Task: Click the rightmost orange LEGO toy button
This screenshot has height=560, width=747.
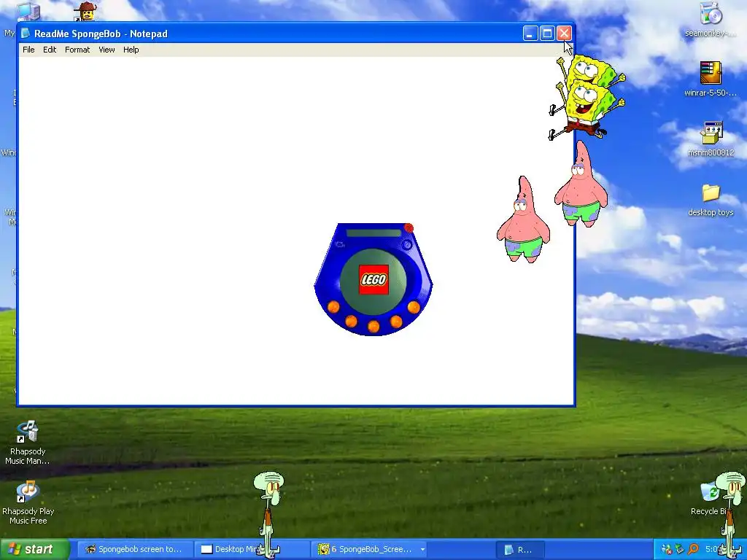Action: click(x=414, y=307)
